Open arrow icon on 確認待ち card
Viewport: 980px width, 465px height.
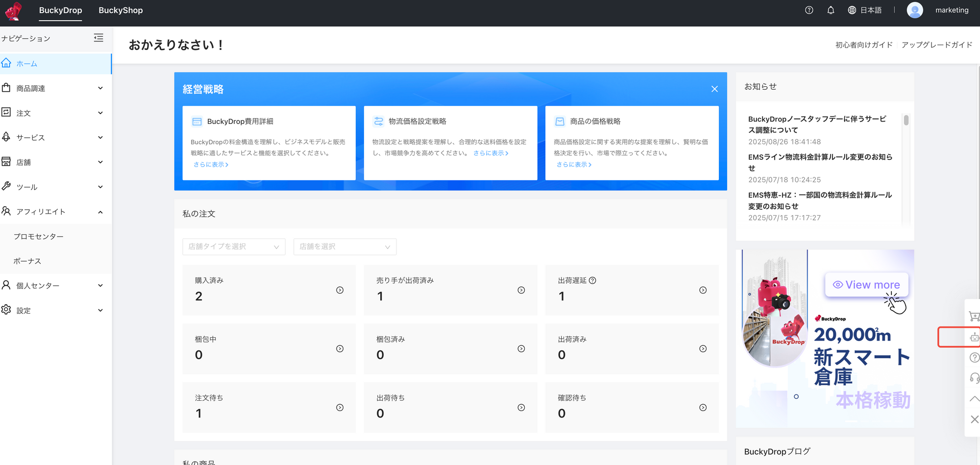(703, 408)
